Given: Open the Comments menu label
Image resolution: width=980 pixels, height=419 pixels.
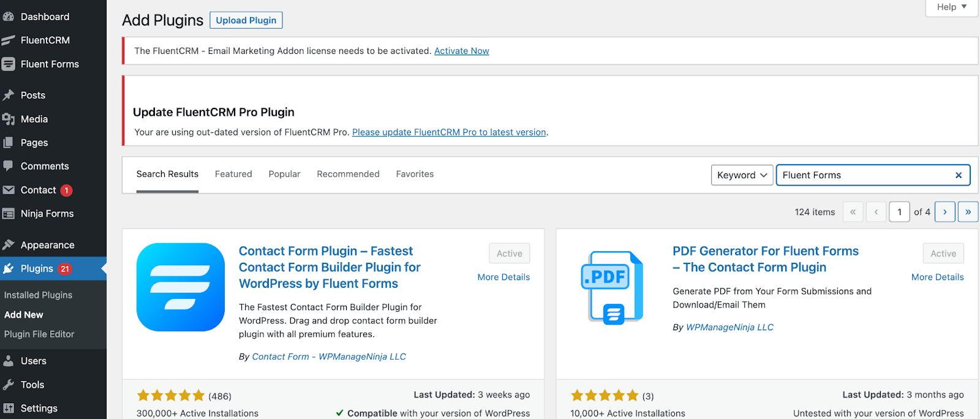Looking at the screenshot, I should click(45, 166).
